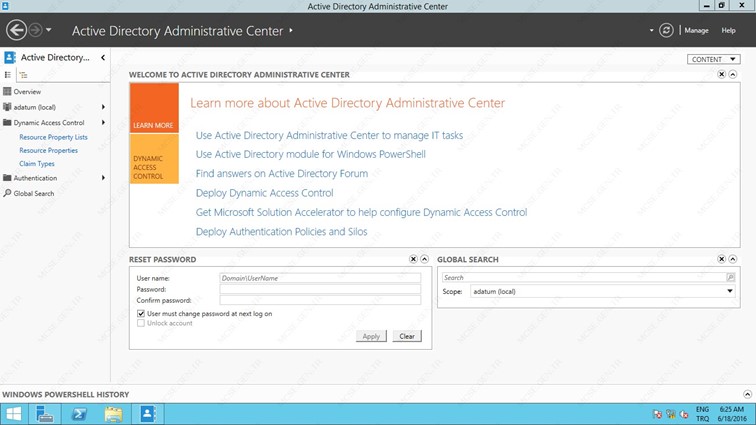
Task: Click the Clear button
Action: [x=407, y=336]
